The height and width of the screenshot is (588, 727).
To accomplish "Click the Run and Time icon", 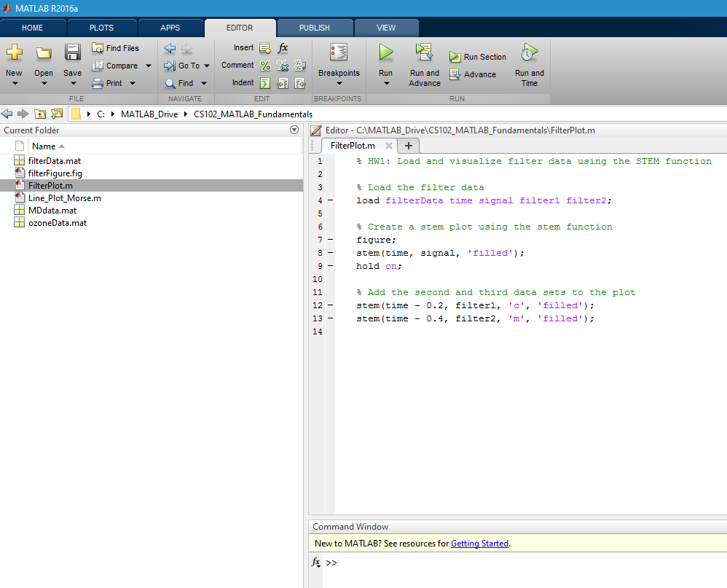I will [x=529, y=52].
